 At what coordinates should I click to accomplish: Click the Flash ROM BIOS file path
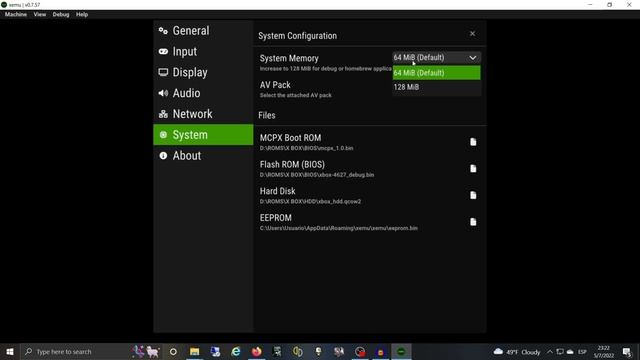[x=317, y=175]
